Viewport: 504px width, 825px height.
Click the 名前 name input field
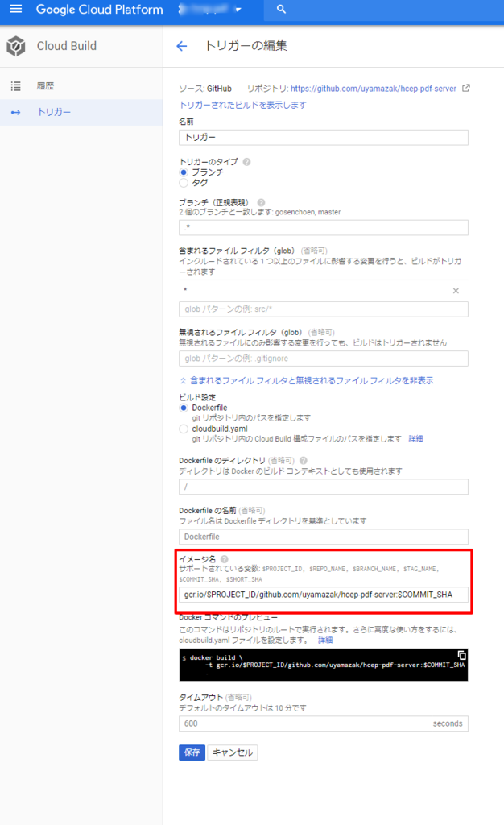pyautogui.click(x=323, y=137)
